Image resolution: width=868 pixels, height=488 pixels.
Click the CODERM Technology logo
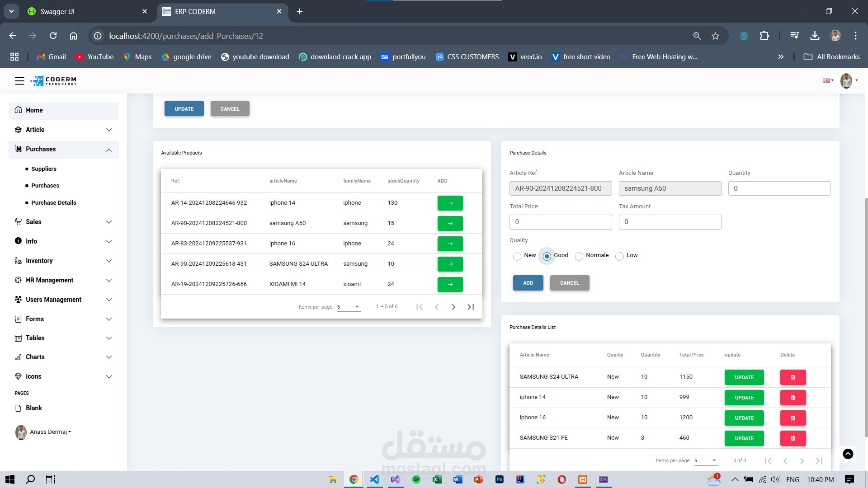click(x=53, y=81)
